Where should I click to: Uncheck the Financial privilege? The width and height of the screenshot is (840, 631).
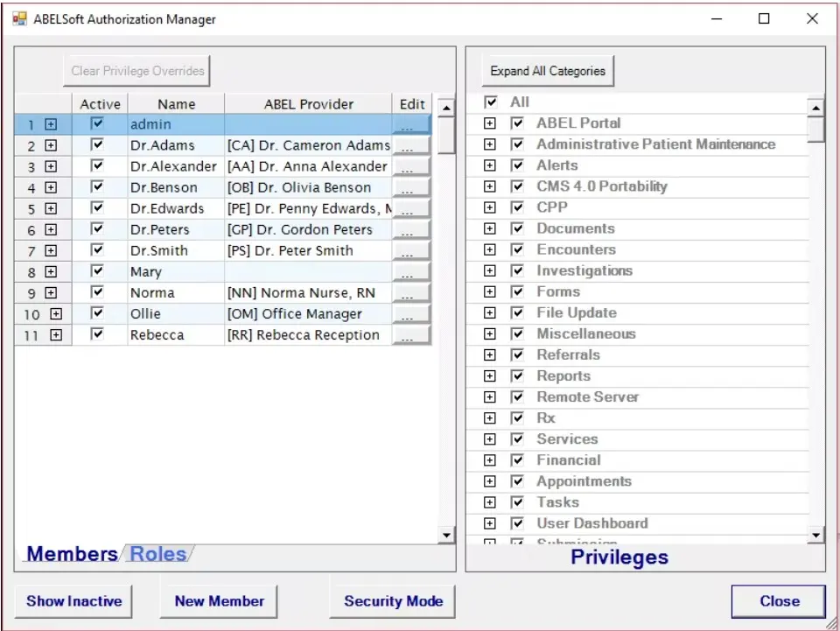pyautogui.click(x=518, y=459)
